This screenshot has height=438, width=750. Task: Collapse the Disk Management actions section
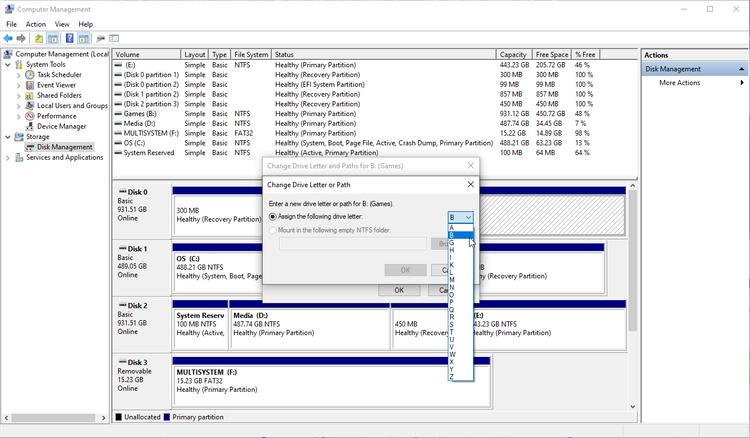741,69
